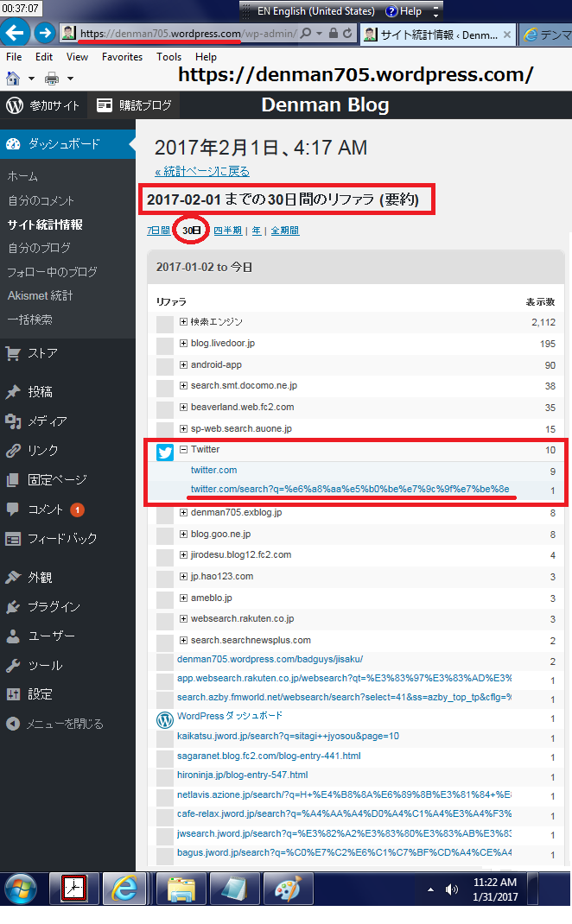
Task: Open the ホーム sidebar submenu item
Action: pos(23,177)
